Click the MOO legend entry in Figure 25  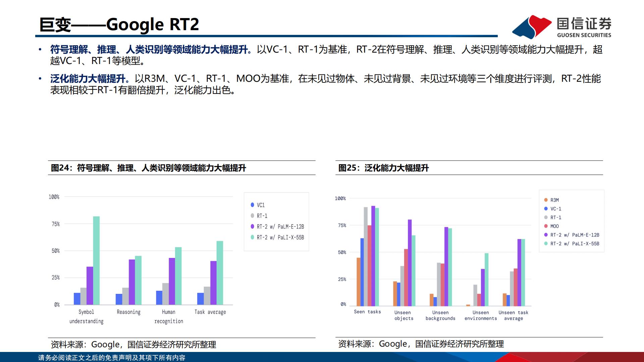pyautogui.click(x=551, y=226)
